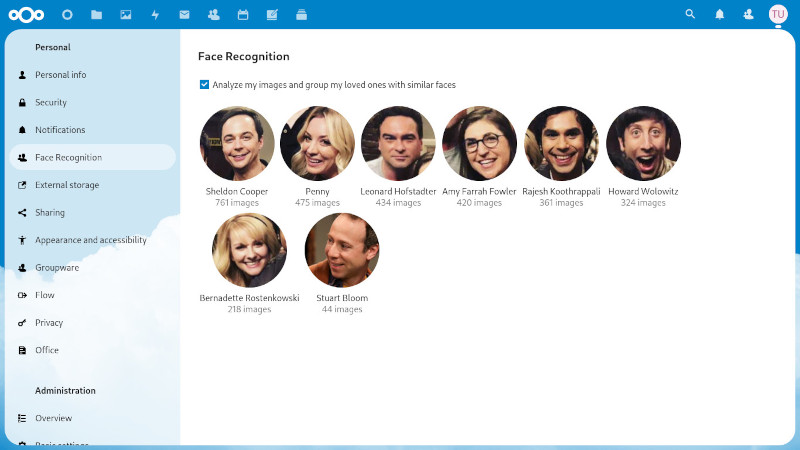Click the External storage icon
Viewport: 800px width, 450px height.
pyautogui.click(x=22, y=185)
